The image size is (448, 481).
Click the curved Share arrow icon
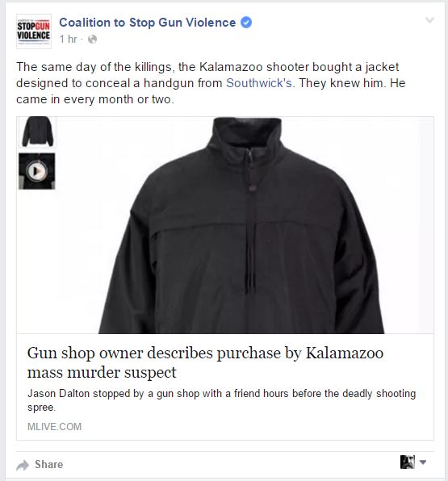23,465
